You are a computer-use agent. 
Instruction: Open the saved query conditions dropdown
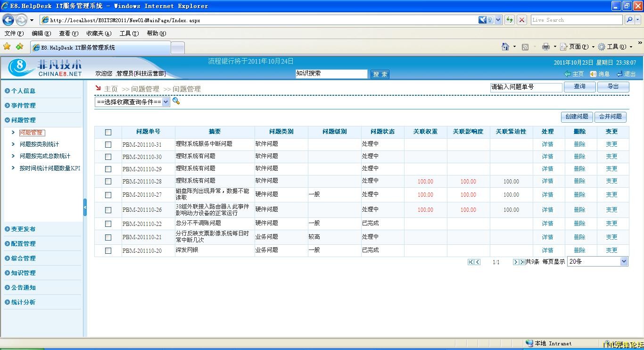(x=132, y=102)
